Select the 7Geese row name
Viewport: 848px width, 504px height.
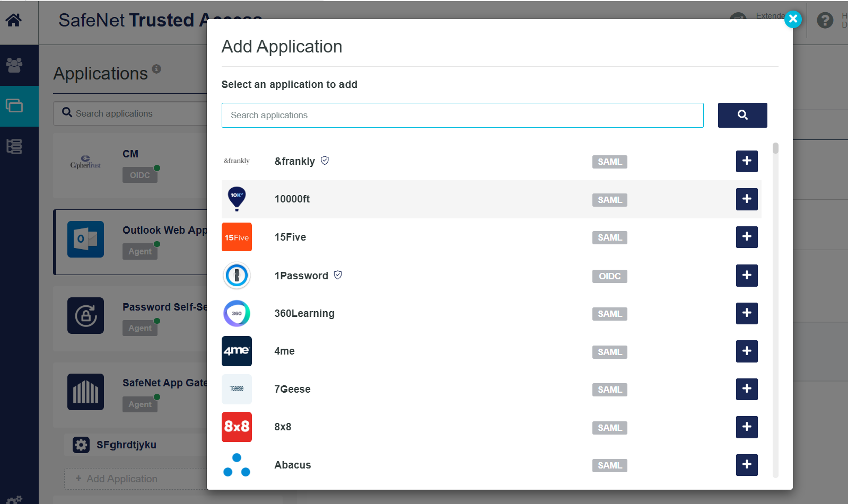point(292,389)
